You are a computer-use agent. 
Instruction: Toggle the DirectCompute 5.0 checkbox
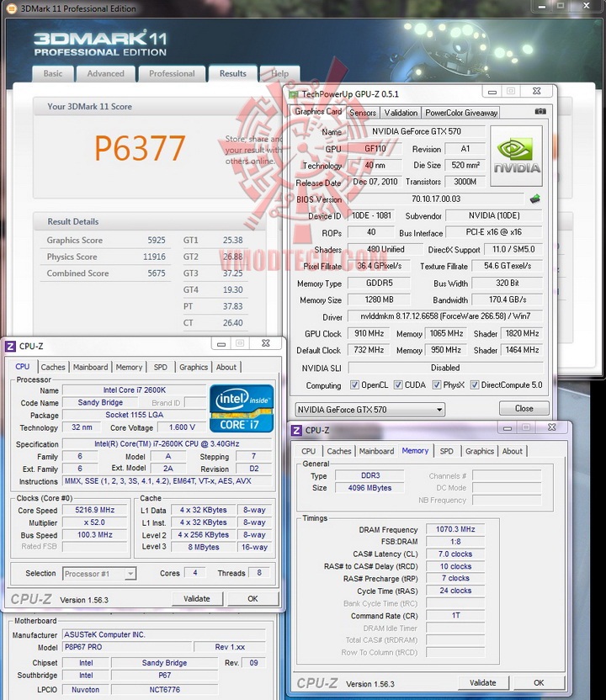475,384
